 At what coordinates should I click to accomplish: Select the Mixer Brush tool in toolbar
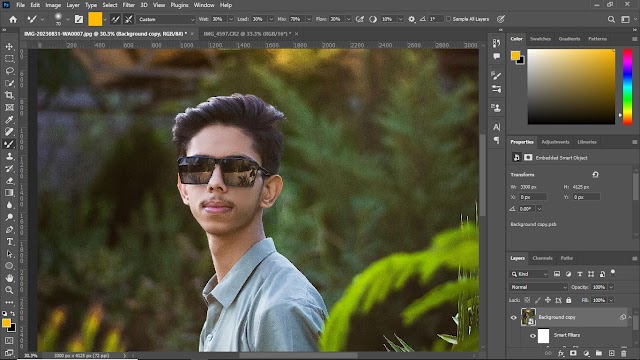click(x=9, y=144)
